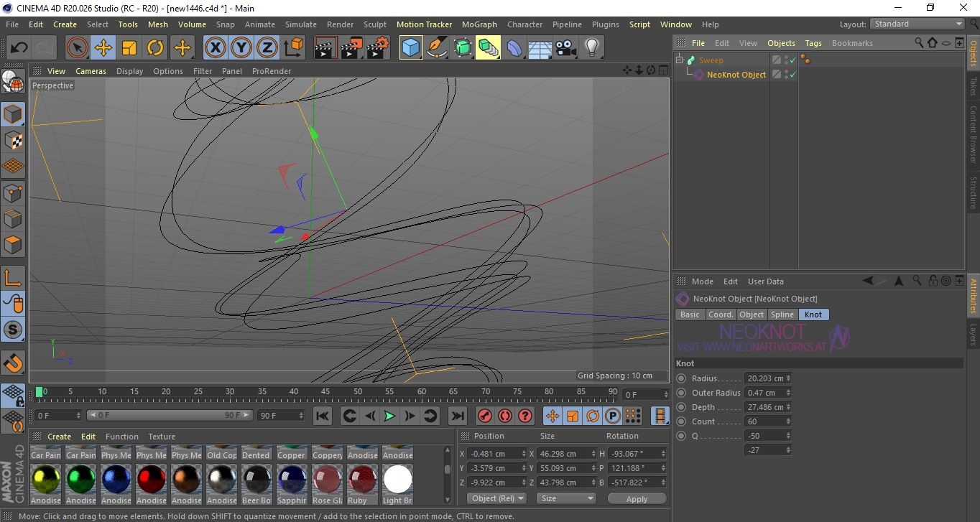Collapse the Sweep object hierarchy
Screen dimensions: 980x522
click(680, 60)
